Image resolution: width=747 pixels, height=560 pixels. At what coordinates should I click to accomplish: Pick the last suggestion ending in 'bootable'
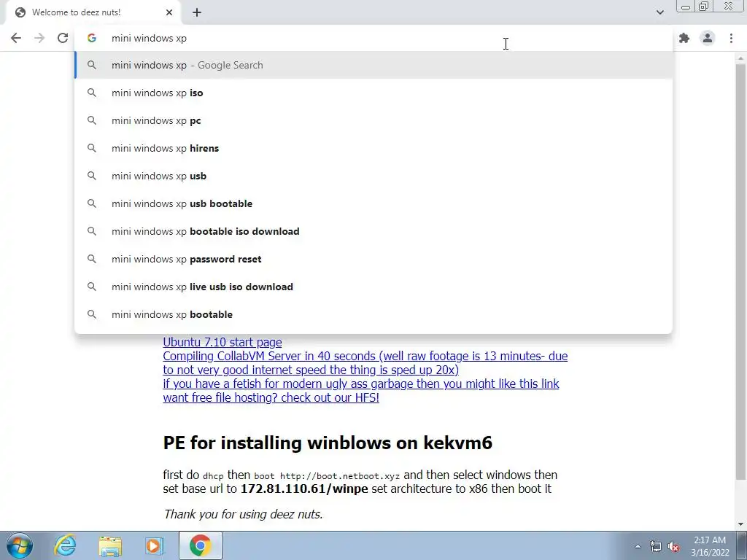[x=373, y=314]
